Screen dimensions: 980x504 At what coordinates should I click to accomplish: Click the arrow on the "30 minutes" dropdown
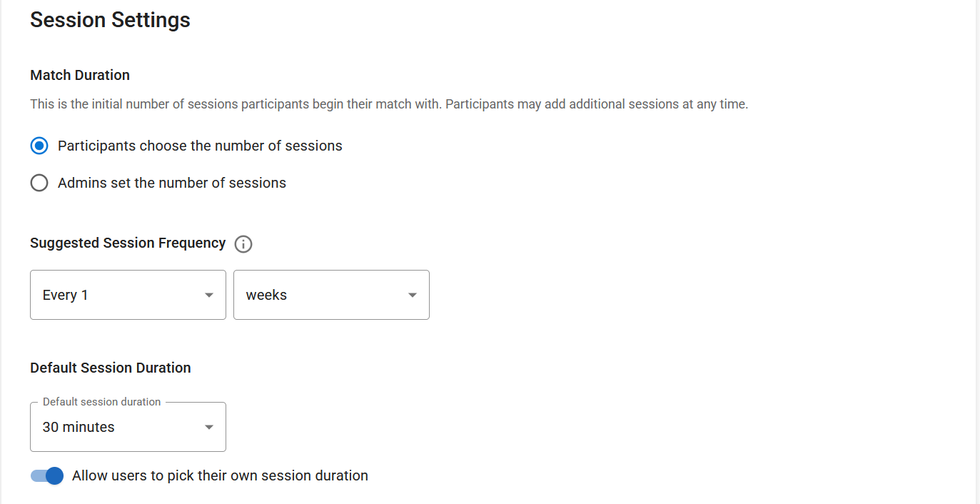click(x=209, y=428)
